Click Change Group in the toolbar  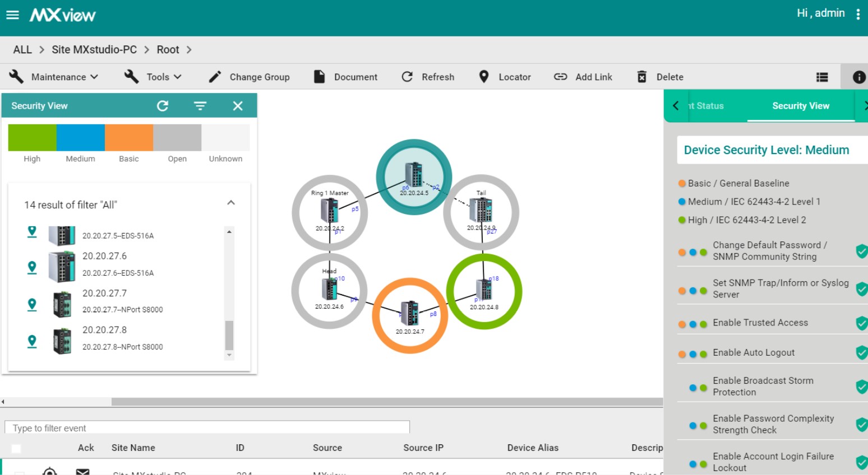click(x=250, y=77)
